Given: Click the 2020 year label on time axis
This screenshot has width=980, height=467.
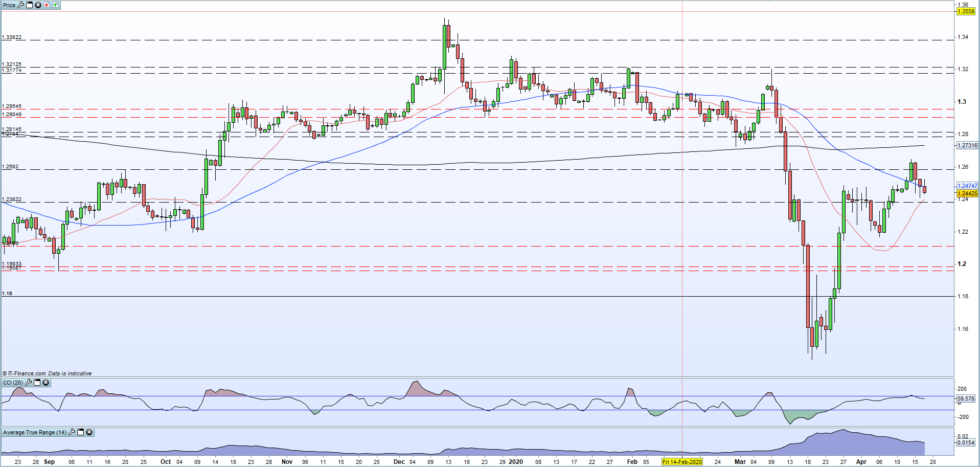Looking at the screenshot, I should tap(516, 462).
